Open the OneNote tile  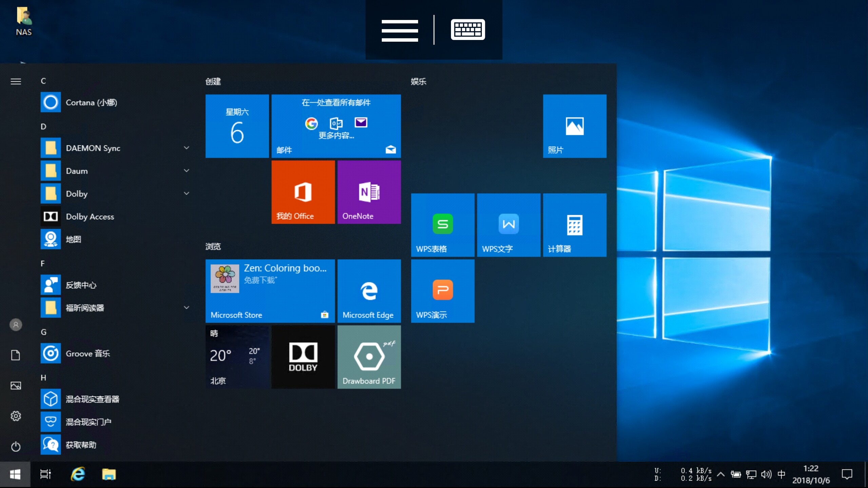point(369,192)
